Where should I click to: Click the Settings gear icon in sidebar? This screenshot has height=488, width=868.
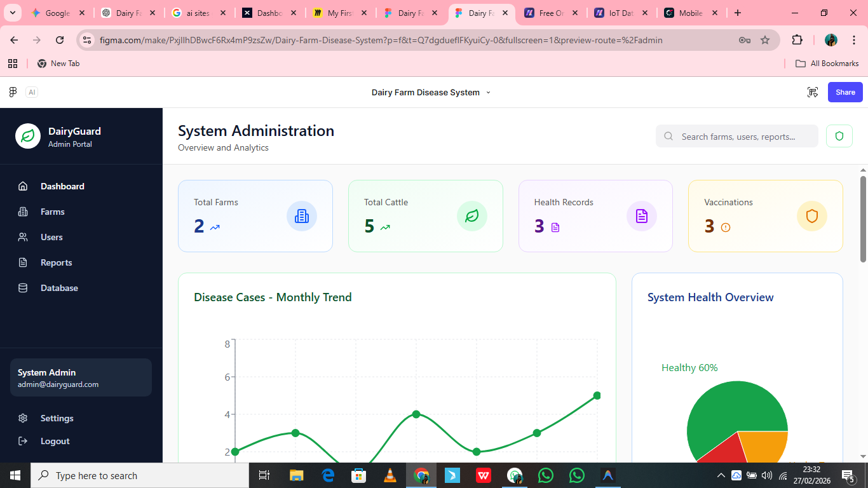point(23,418)
